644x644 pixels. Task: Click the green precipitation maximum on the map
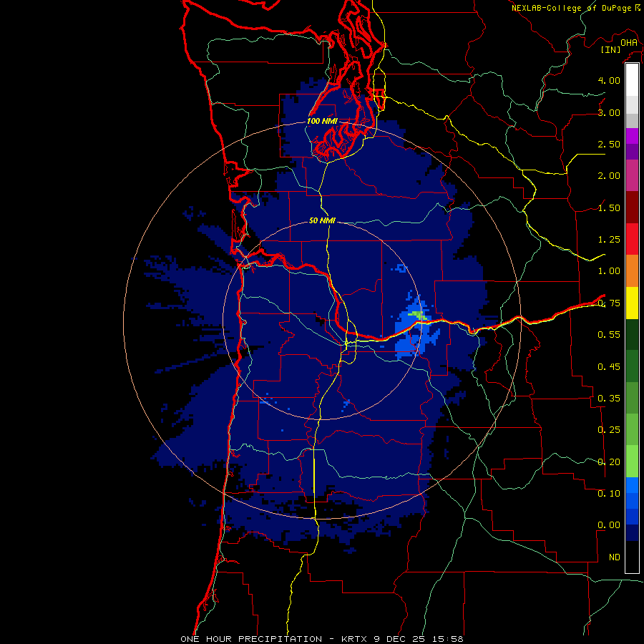coord(418,315)
